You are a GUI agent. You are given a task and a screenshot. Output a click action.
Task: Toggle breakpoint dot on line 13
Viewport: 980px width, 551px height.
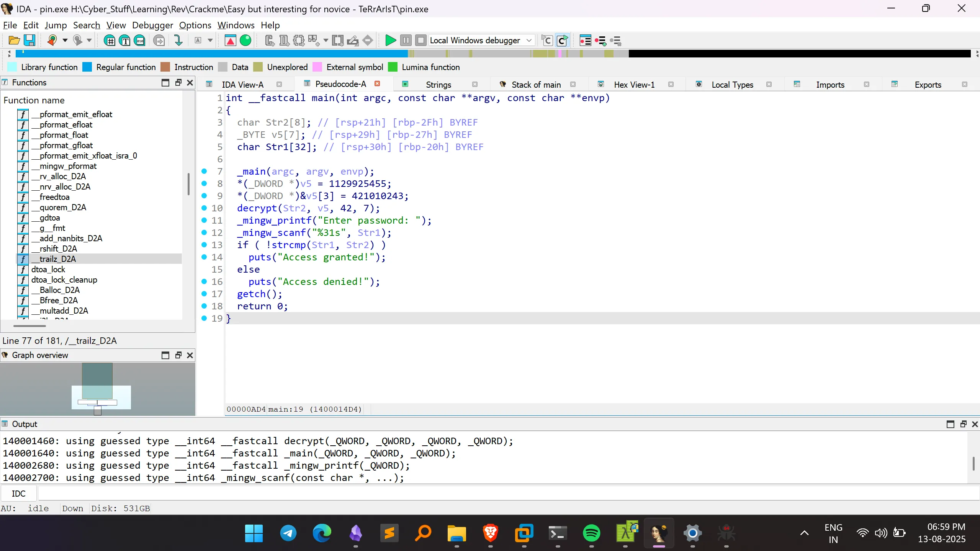(x=204, y=245)
